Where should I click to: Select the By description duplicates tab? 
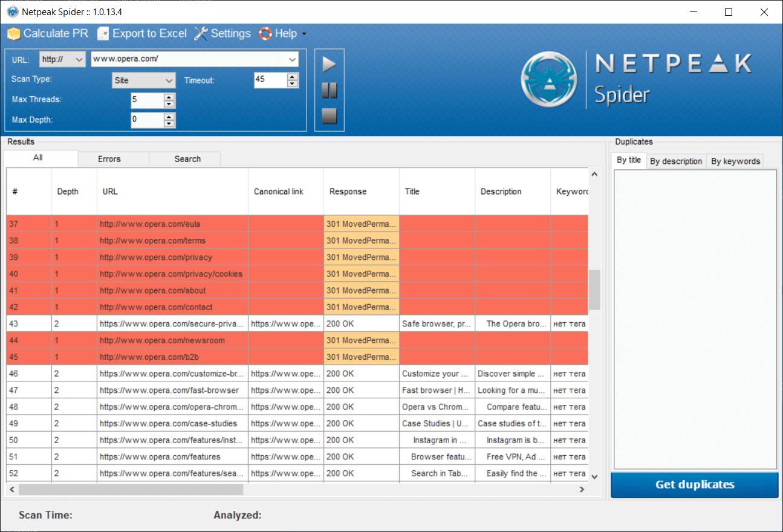pos(676,161)
